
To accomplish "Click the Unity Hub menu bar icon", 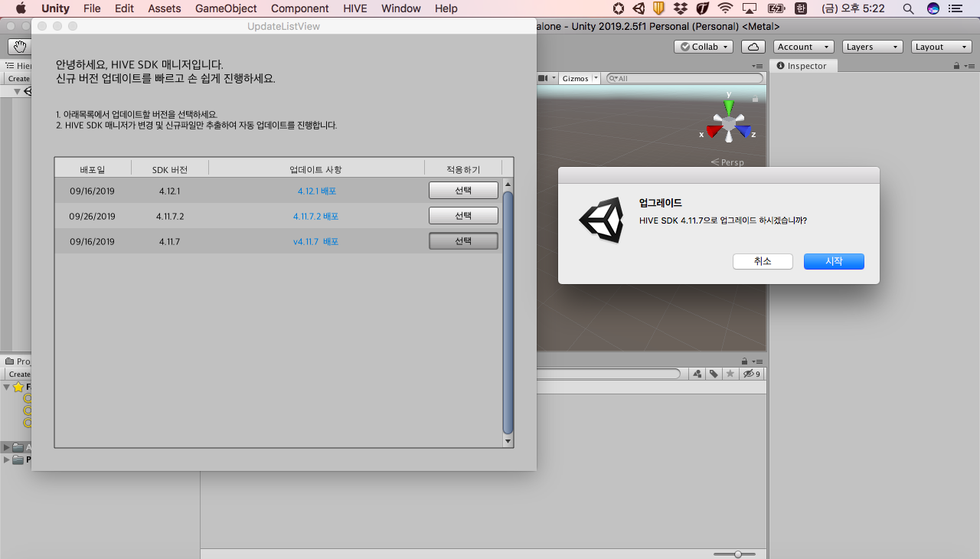I will 639,8.
